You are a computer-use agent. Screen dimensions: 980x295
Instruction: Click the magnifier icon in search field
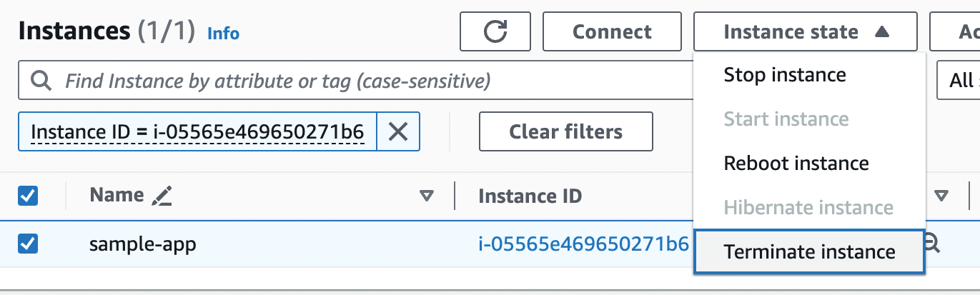[x=40, y=80]
